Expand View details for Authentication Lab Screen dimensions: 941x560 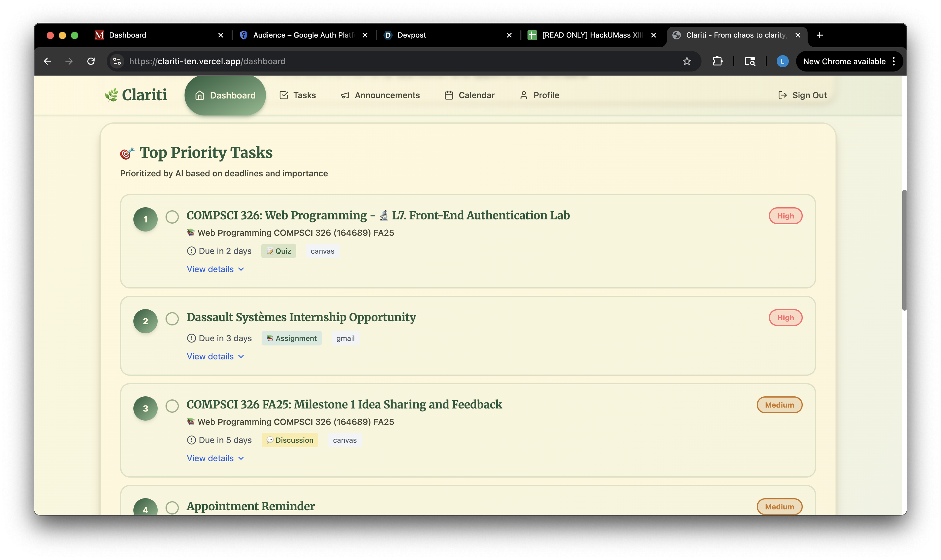pos(215,269)
